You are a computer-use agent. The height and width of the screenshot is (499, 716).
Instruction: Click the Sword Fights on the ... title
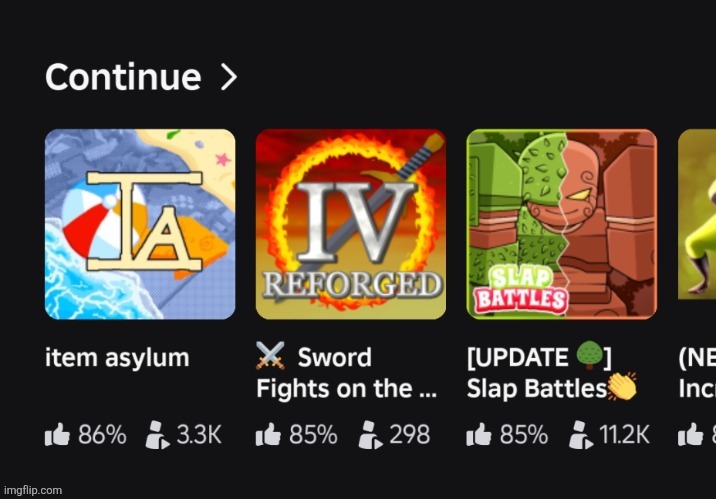click(x=347, y=373)
